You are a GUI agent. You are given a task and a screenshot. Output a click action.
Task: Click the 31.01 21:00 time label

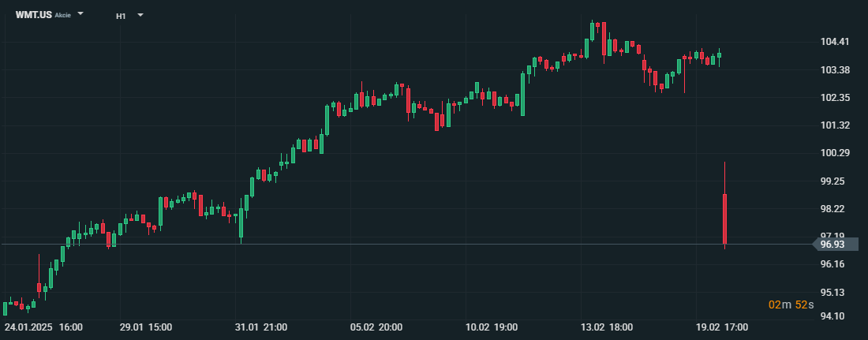260,327
